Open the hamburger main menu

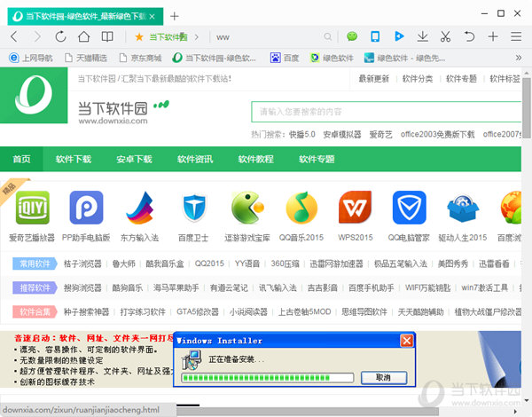pos(516,36)
